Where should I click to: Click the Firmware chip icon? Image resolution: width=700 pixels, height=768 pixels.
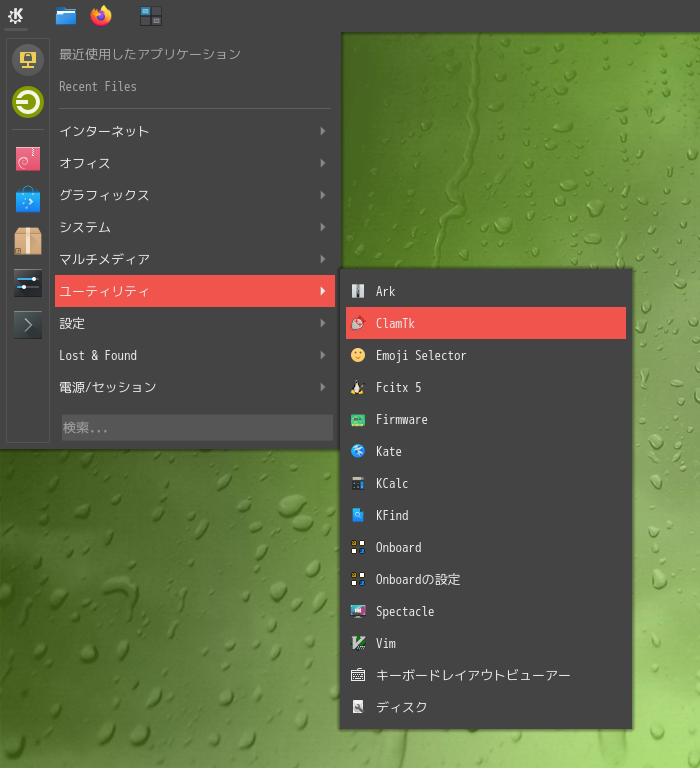pyautogui.click(x=358, y=420)
